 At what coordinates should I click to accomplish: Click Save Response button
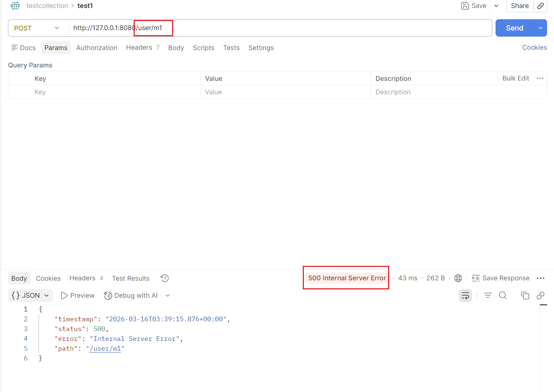tap(501, 278)
